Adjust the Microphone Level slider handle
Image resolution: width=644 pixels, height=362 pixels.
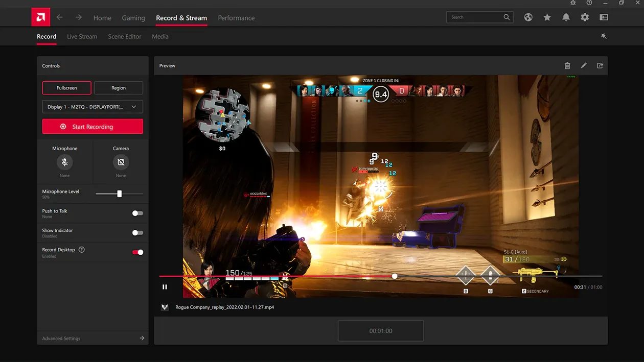click(119, 194)
